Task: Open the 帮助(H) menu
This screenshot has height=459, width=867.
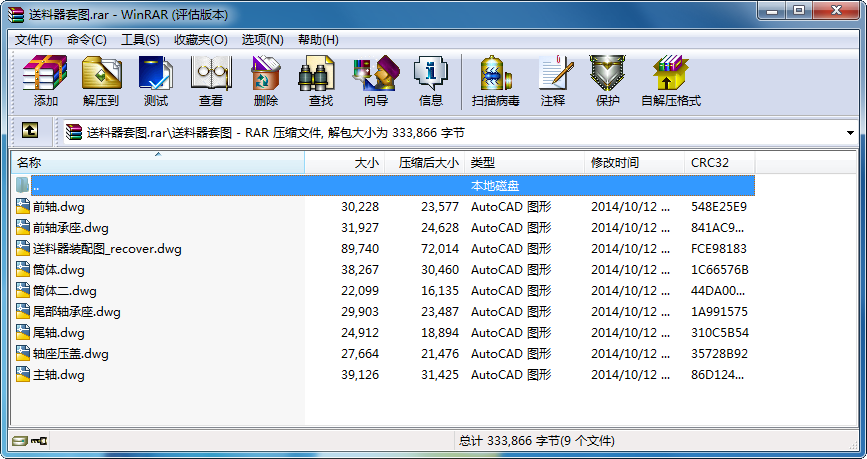Action: tap(318, 40)
